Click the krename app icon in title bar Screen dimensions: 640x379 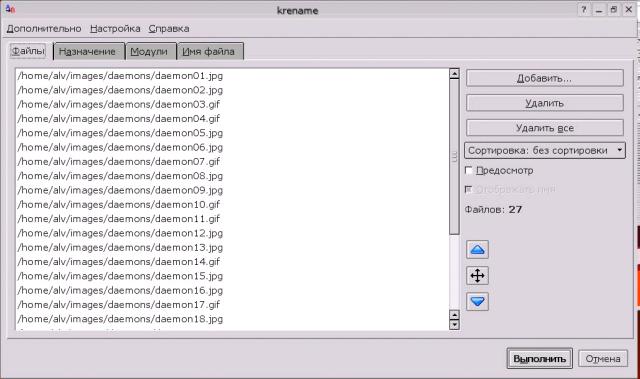point(10,9)
